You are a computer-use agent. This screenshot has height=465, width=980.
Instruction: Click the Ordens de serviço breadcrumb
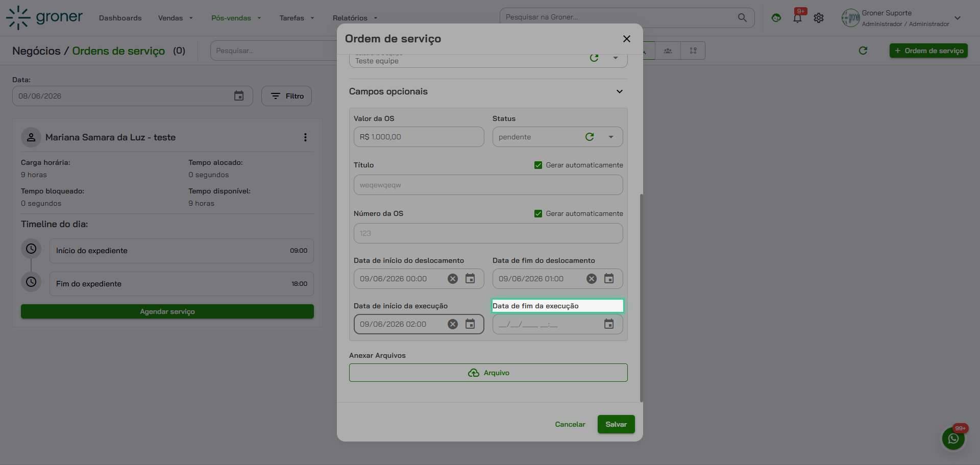pyautogui.click(x=118, y=51)
